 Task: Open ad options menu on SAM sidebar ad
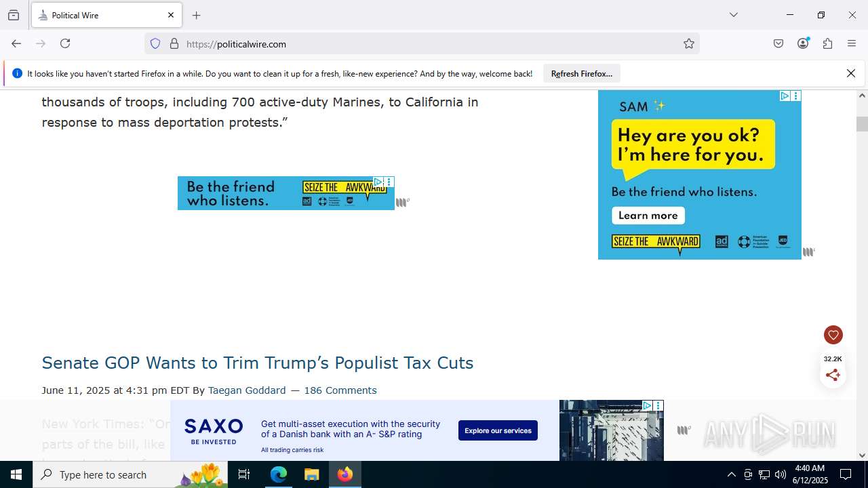[x=796, y=96]
